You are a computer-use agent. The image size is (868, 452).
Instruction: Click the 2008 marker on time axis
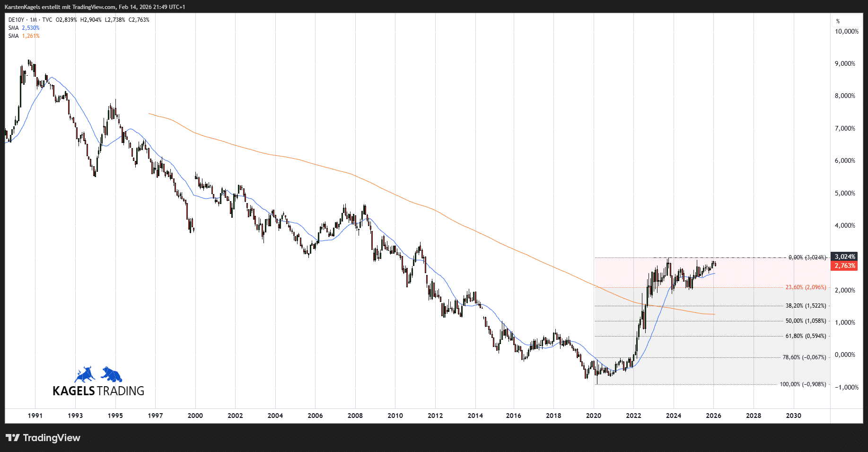point(355,416)
